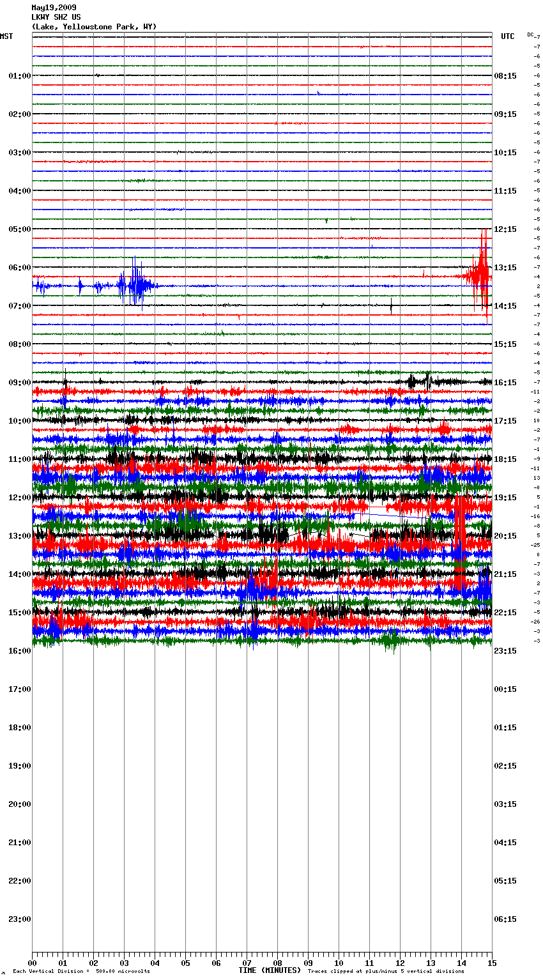Click minute tick "05" on the bottom axis

click(185, 963)
